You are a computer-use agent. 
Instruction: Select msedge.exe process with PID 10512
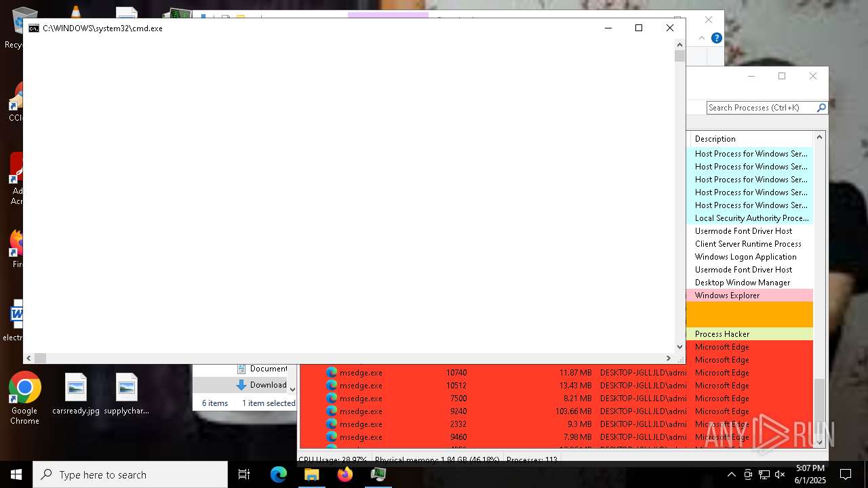[x=556, y=386]
